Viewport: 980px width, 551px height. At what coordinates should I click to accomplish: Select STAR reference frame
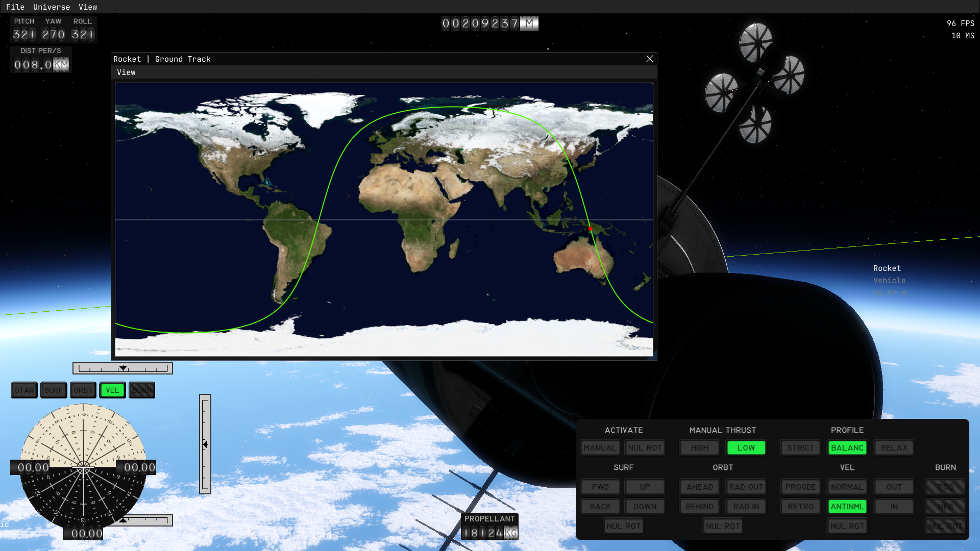pyautogui.click(x=24, y=390)
